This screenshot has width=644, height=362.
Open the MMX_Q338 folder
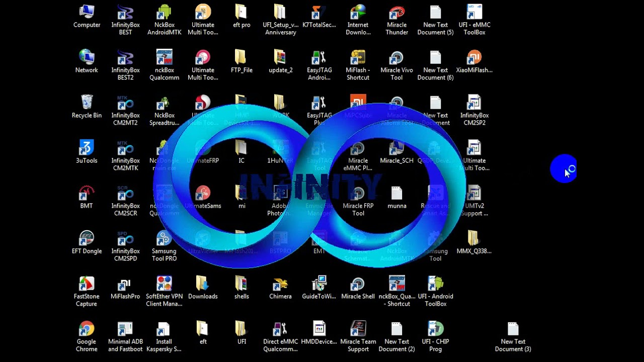point(474,243)
